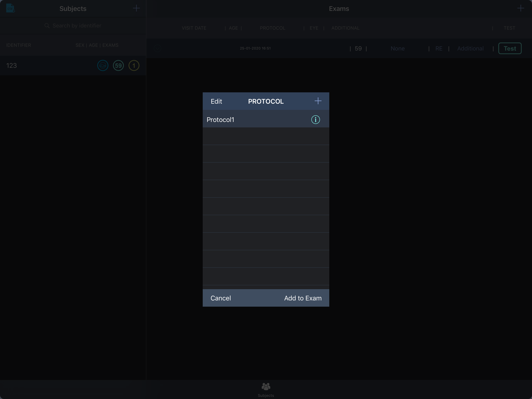Add a new protocol with plus icon

(x=318, y=101)
